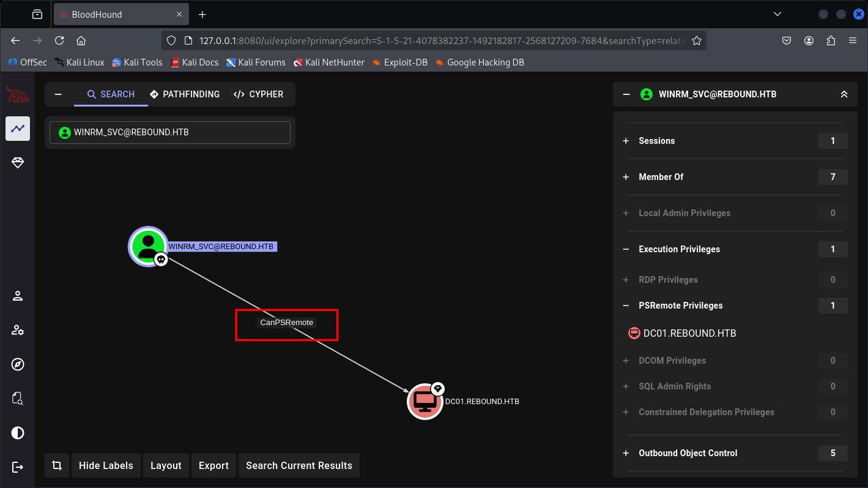Viewport: 868px width, 488px height.
Task: Open DC01.REBOUND.HTB in PSRemote list
Action: pos(689,334)
